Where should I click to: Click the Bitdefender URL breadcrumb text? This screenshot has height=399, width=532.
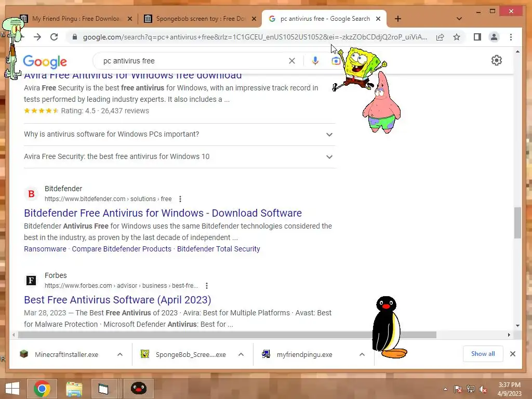point(108,199)
